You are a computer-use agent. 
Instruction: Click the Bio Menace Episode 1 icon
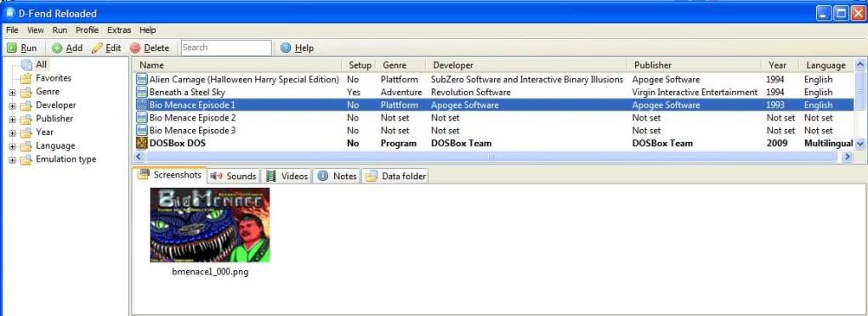point(142,104)
